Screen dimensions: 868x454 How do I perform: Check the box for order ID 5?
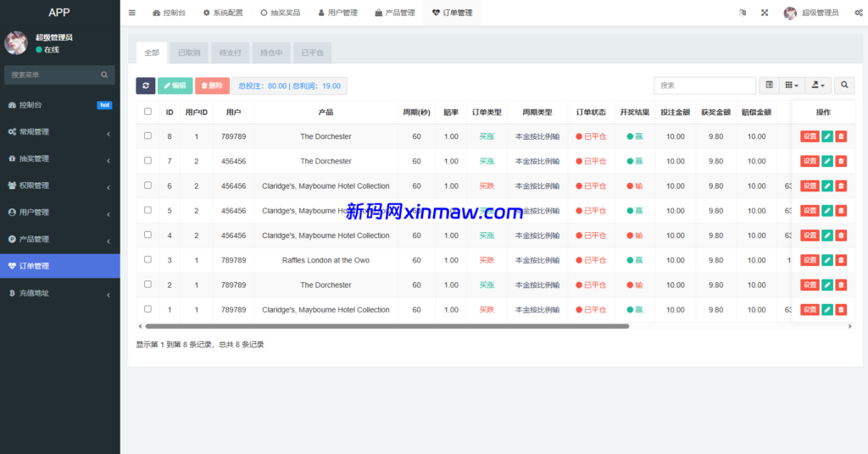coord(147,210)
